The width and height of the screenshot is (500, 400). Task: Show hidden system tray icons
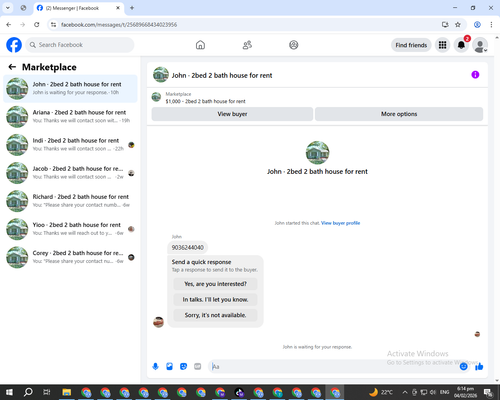405,392
